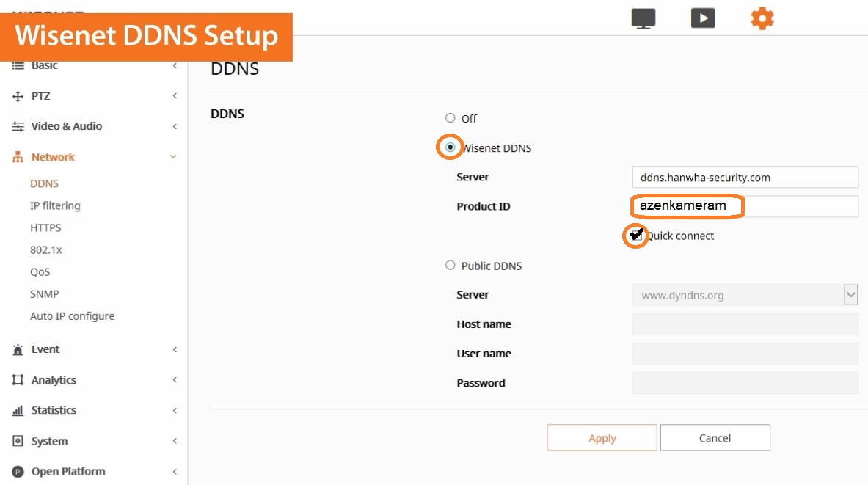
Task: Click the Wisenet server address field
Action: tap(745, 177)
